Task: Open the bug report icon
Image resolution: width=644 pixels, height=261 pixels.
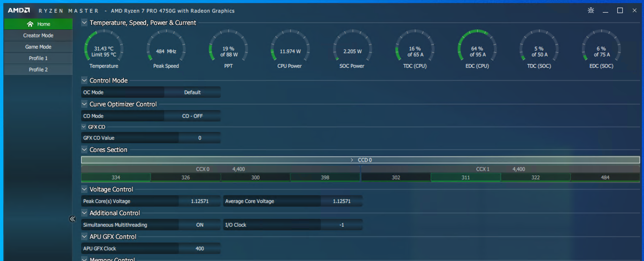Action: [591, 11]
